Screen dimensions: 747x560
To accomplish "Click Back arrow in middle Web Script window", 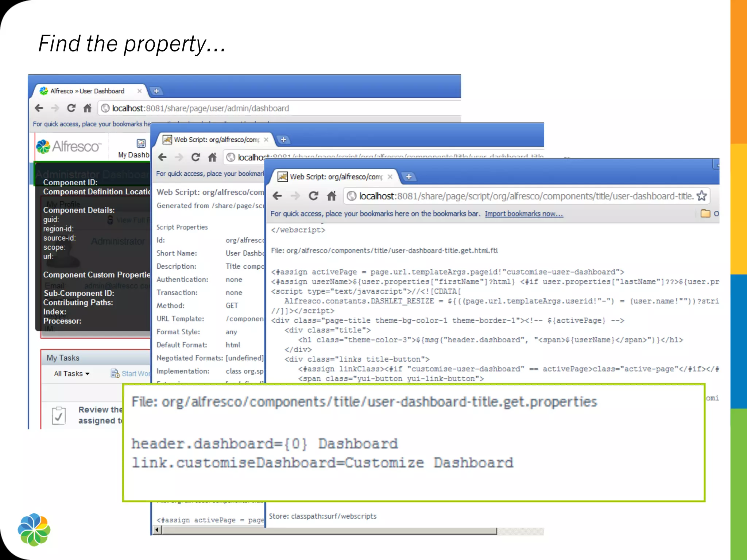I will (x=162, y=157).
